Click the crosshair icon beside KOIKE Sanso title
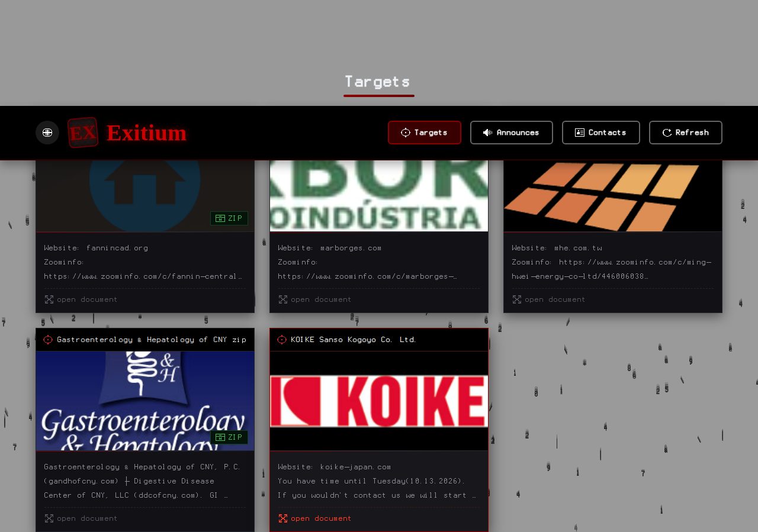 [x=282, y=340]
